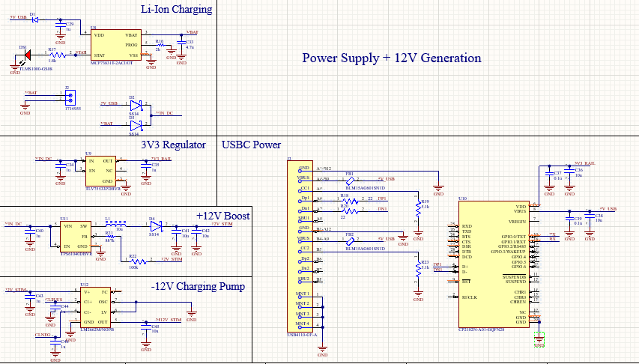
Task: Click the "+12V Boost" heading text
Action: coord(223,215)
